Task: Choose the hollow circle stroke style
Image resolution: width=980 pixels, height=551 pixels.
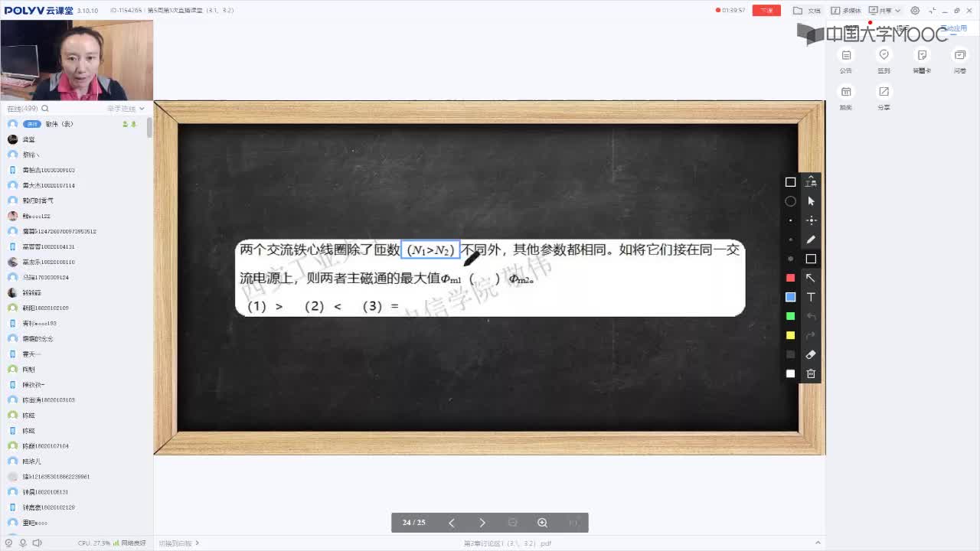Action: (x=790, y=201)
